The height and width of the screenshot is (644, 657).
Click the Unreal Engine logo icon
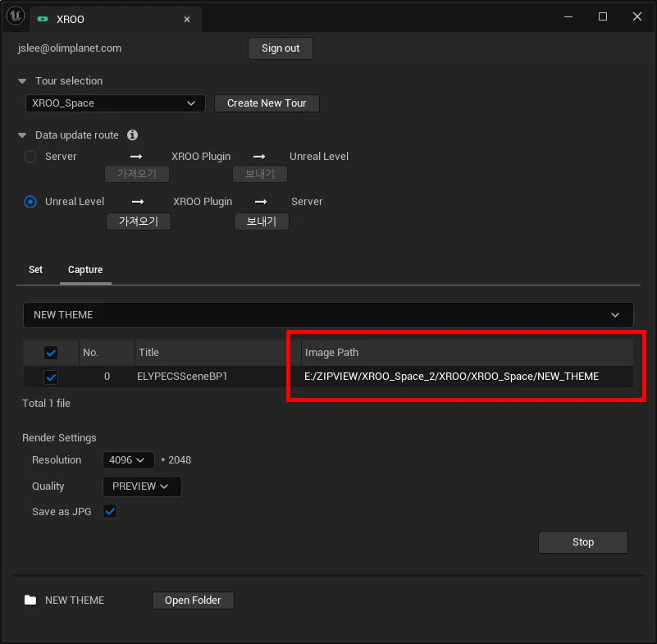click(x=16, y=16)
